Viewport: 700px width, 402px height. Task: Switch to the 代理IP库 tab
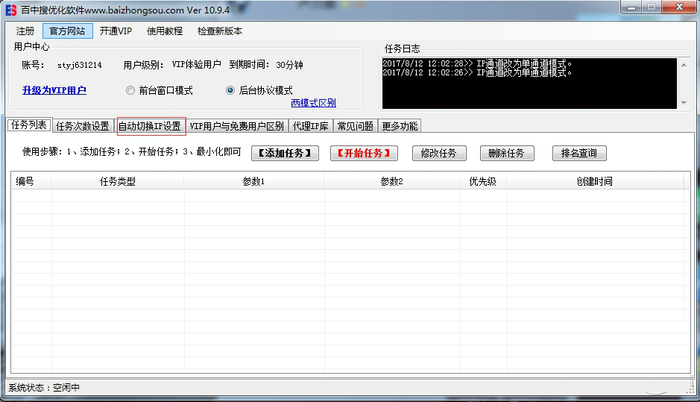pyautogui.click(x=310, y=127)
